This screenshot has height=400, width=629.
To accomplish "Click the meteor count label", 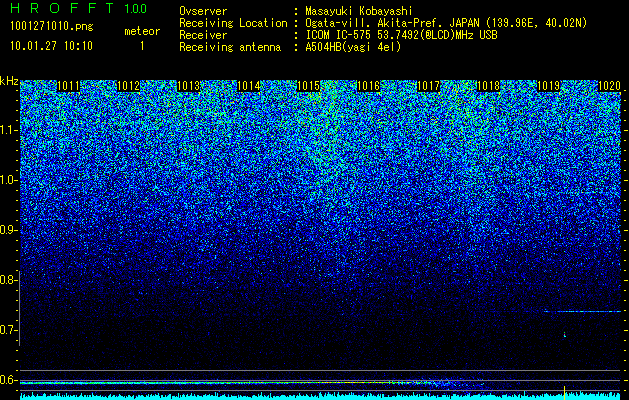I will (x=142, y=31).
